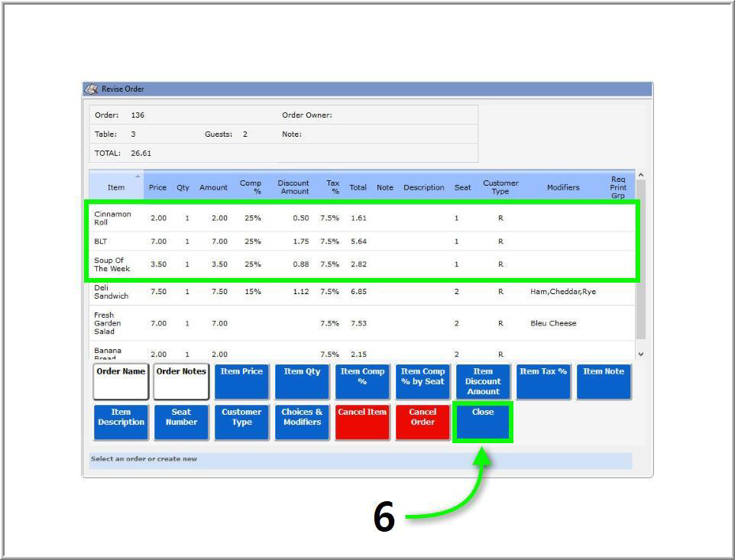Click the scrollbar down arrow
The height and width of the screenshot is (560, 735).
click(640, 354)
